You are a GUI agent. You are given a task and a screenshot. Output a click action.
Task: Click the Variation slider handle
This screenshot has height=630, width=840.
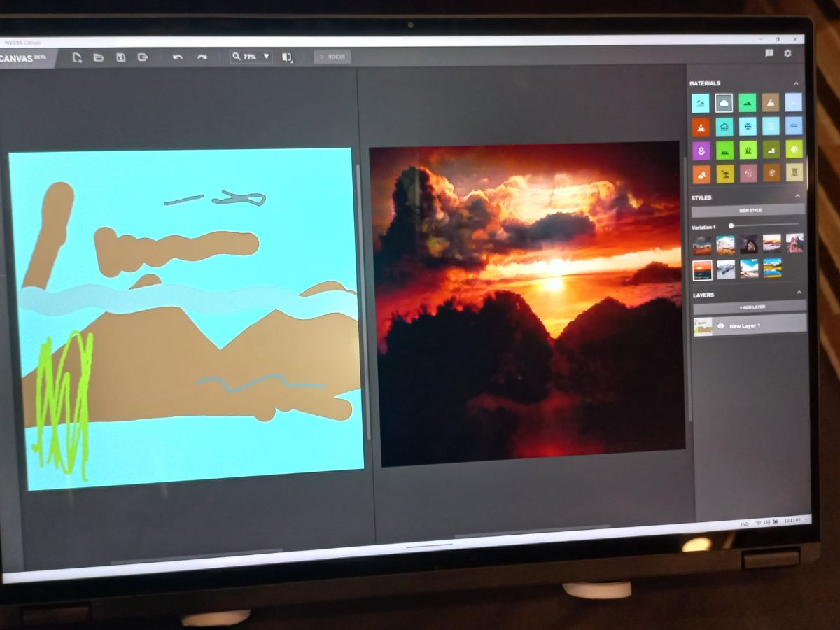tap(731, 225)
